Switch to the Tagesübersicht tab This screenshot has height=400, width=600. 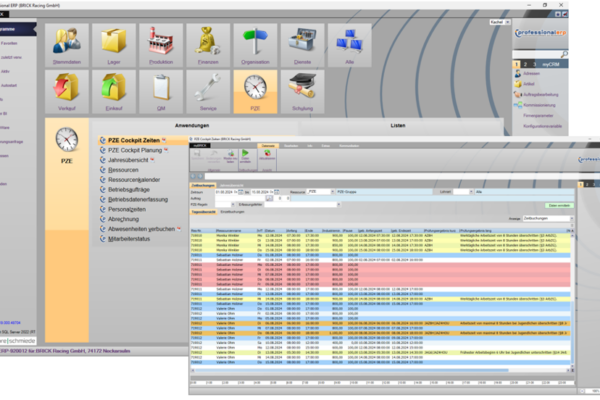click(204, 213)
